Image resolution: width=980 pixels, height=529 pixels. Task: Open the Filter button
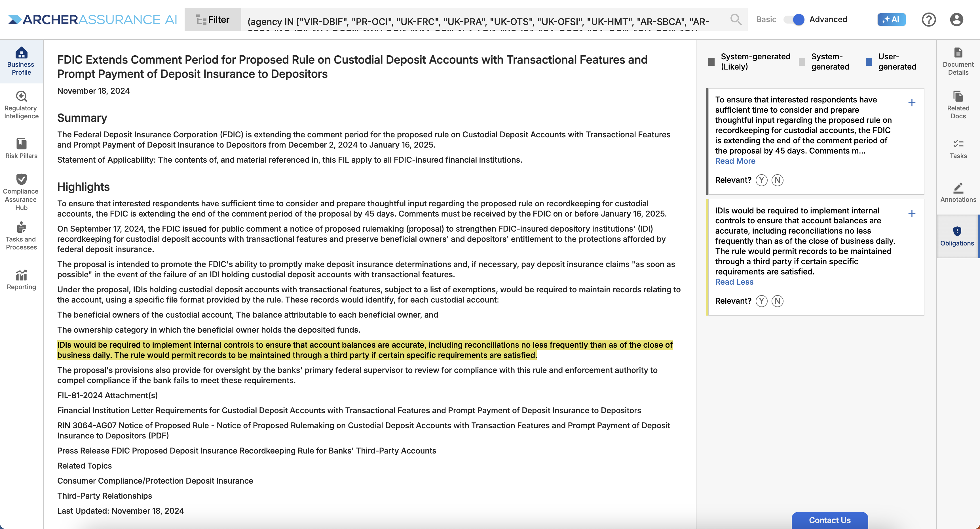click(213, 19)
